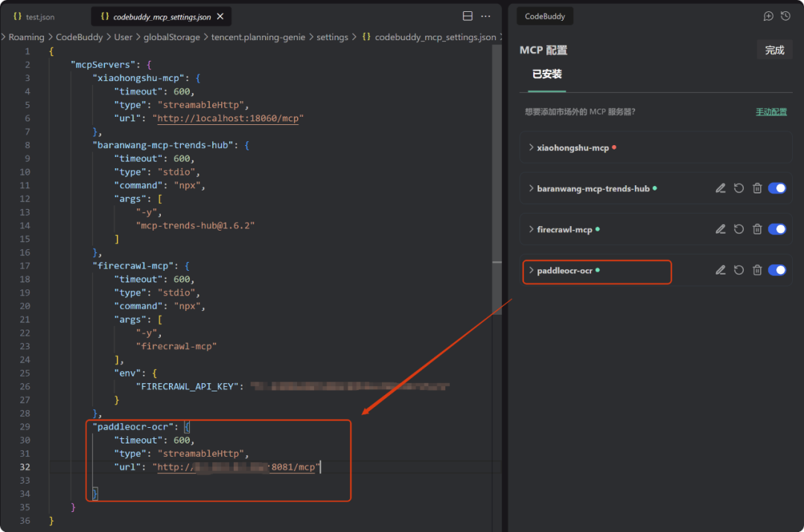Click the editor vertical scrollbar thumb
This screenshot has width=804, height=532.
click(497, 179)
